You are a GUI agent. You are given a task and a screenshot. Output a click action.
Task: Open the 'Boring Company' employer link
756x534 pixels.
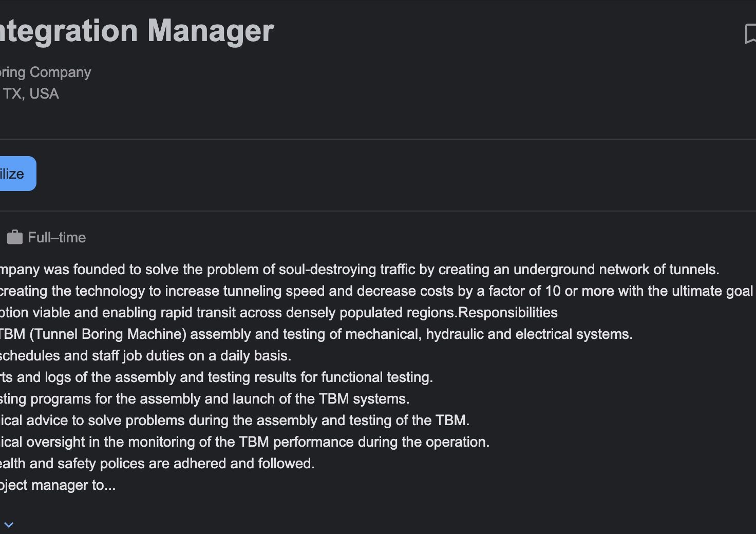pyautogui.click(x=45, y=72)
